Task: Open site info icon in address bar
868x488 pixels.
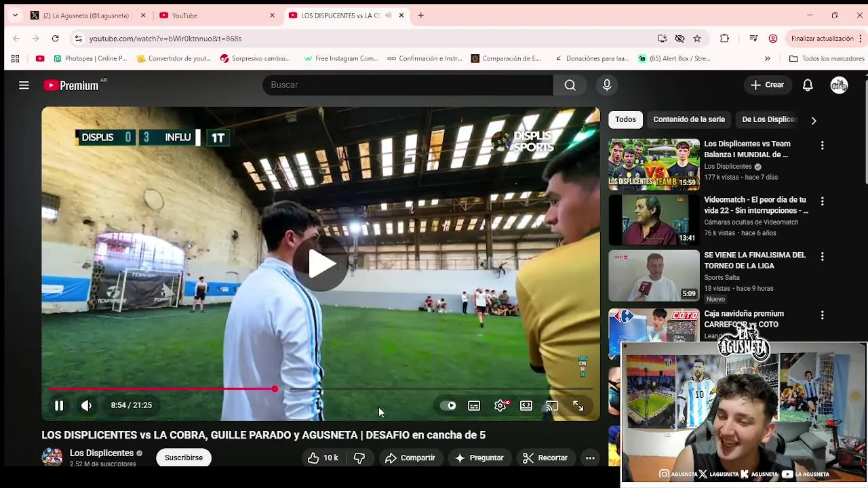Action: point(78,39)
